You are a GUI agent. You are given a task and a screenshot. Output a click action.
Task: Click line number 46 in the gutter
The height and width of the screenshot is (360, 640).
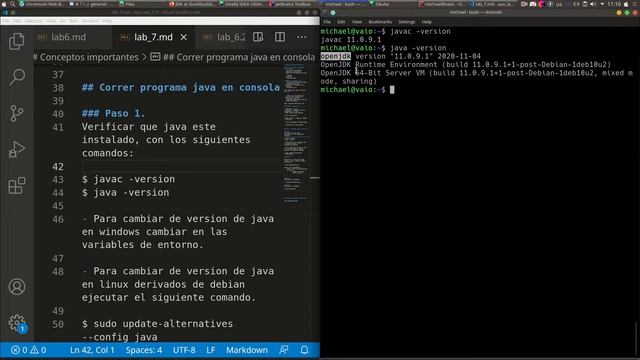tap(58, 219)
